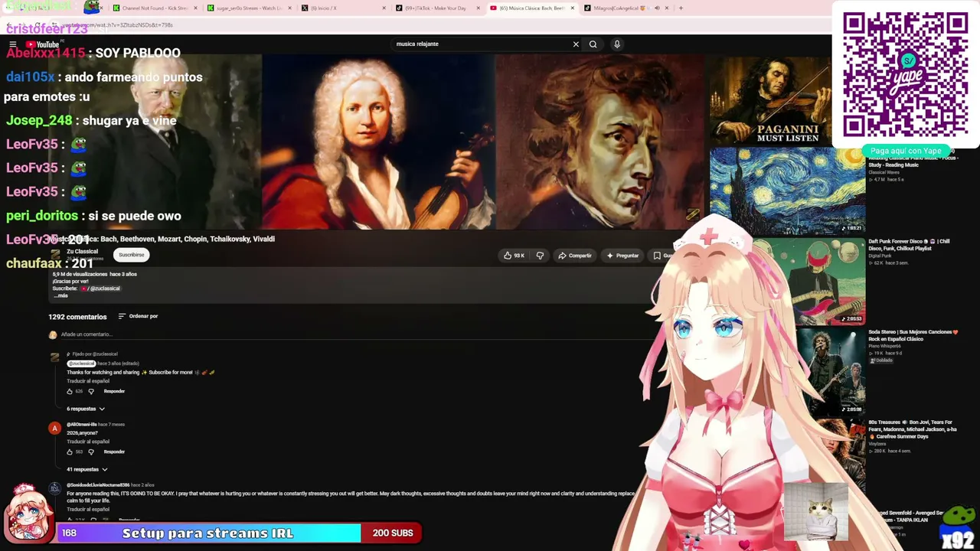Viewport: 980px width, 551px height.
Task: Switch to the sugar_sen0o Stream tab
Action: 250,8
